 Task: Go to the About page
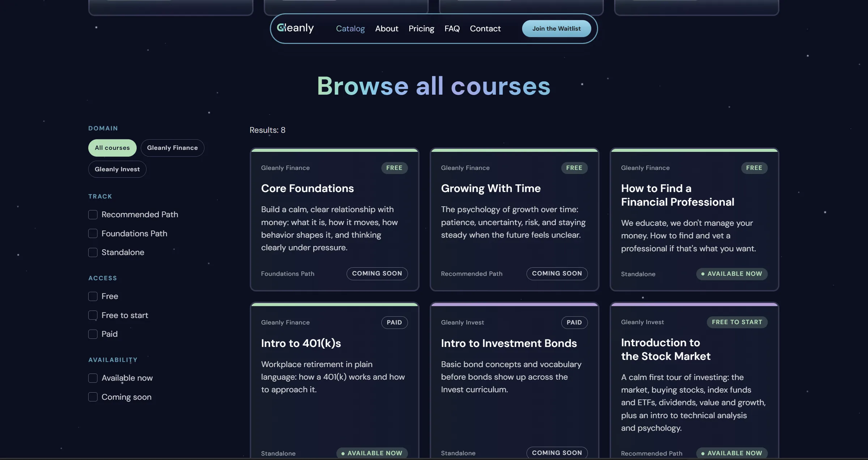tap(387, 29)
